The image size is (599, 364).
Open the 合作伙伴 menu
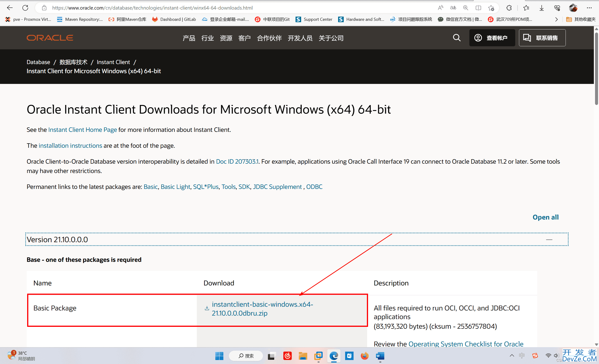pyautogui.click(x=269, y=38)
